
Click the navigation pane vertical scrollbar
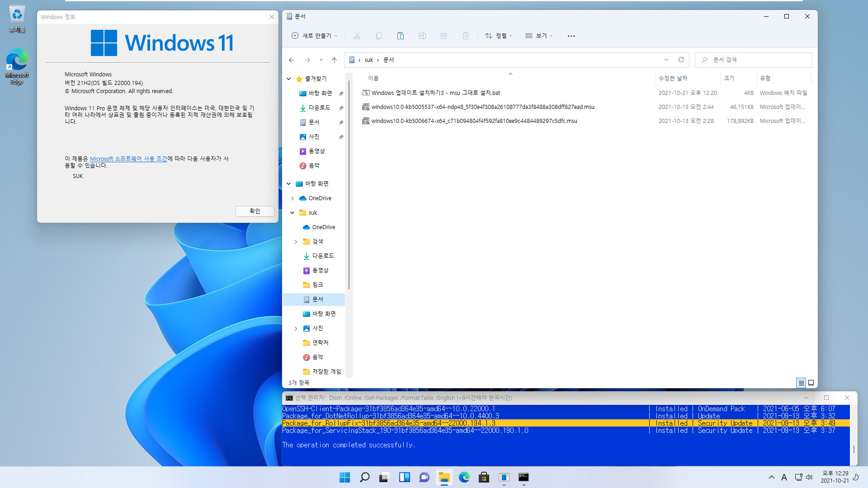(x=349, y=184)
